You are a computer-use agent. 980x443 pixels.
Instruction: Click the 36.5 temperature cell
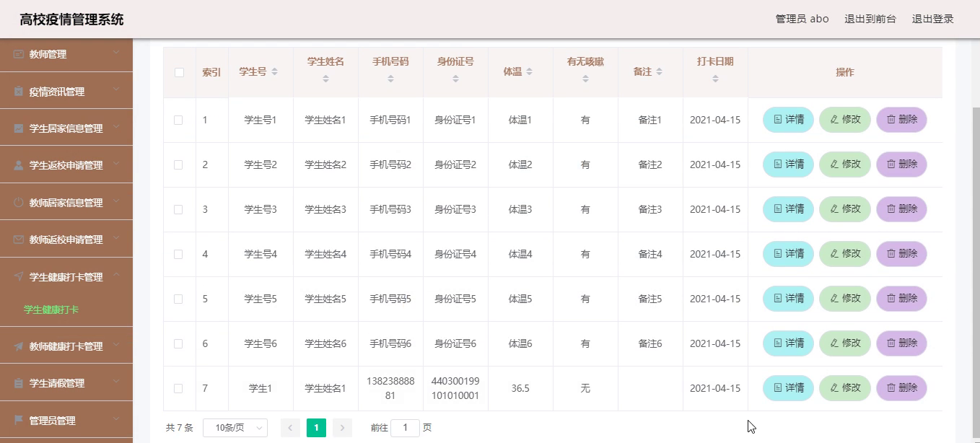click(x=520, y=388)
